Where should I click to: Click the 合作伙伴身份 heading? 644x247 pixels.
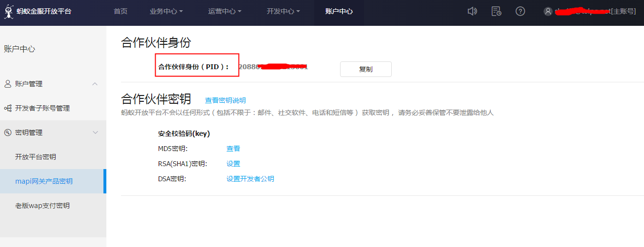point(156,42)
